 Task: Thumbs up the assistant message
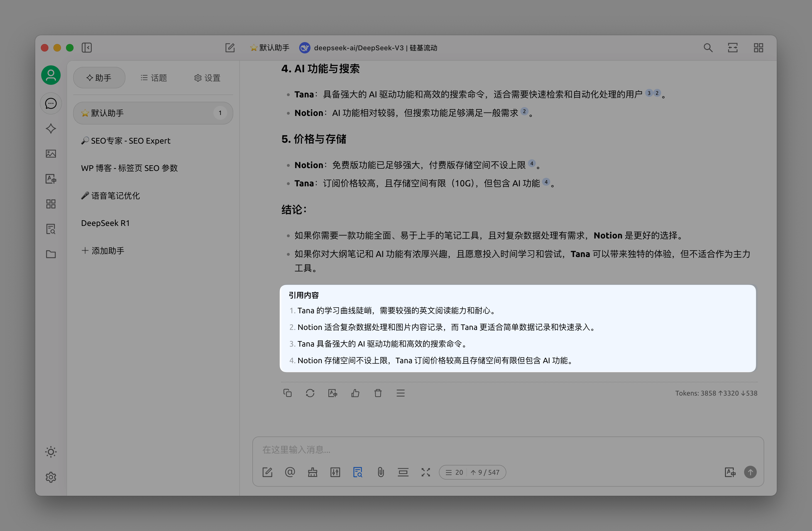click(355, 393)
